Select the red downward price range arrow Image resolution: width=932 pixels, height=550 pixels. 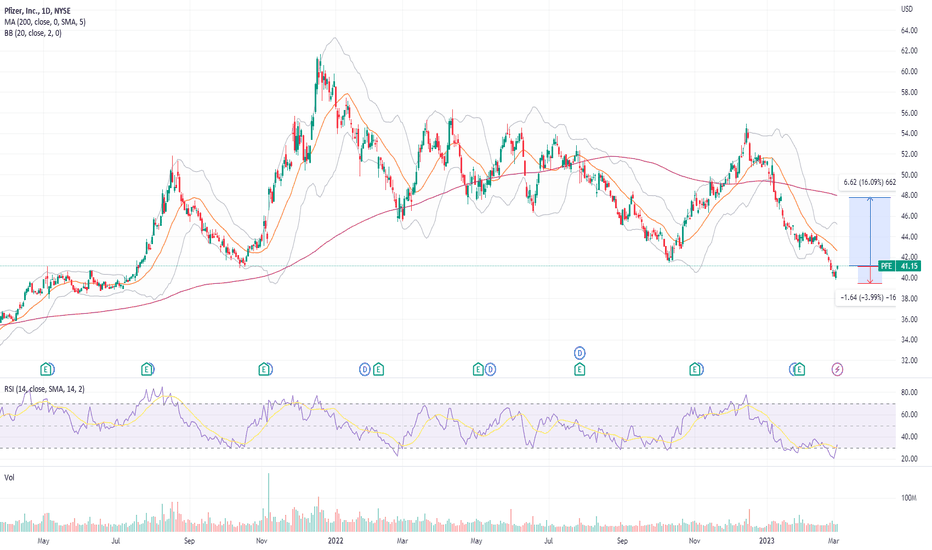[x=870, y=275]
